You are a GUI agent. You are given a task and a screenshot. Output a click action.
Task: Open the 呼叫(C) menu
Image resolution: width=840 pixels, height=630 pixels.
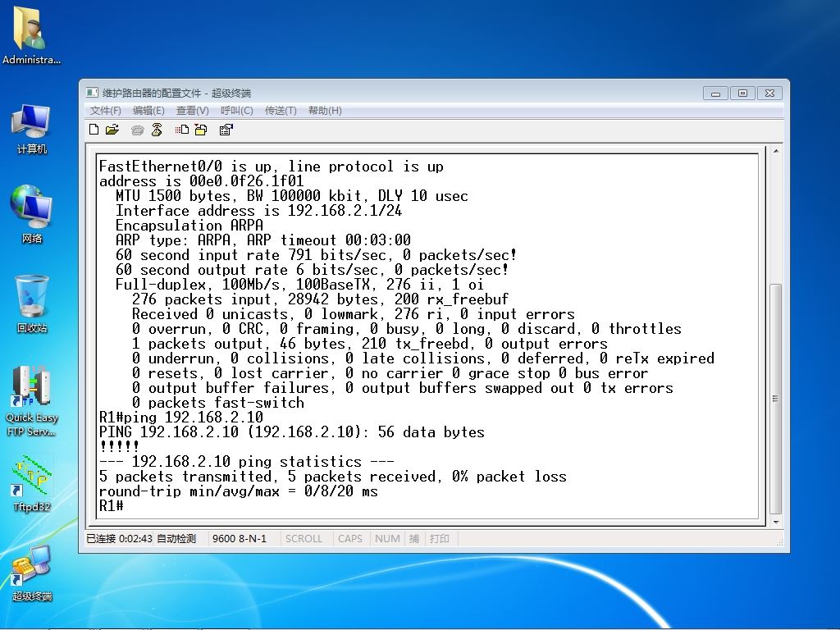(237, 111)
